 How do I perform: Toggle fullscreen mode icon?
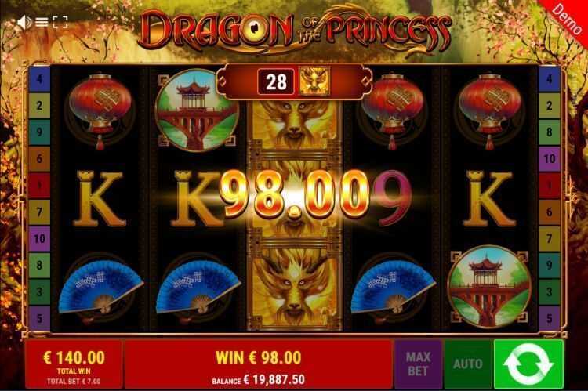pos(60,22)
